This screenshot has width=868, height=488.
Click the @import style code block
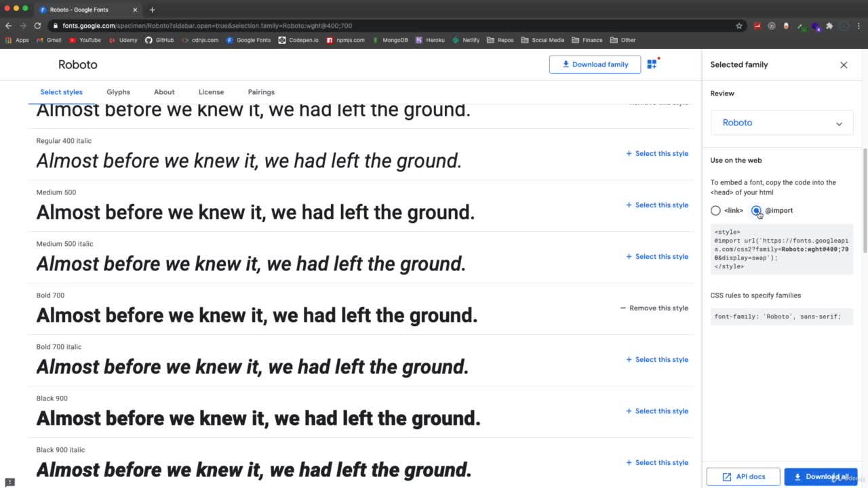(x=782, y=249)
